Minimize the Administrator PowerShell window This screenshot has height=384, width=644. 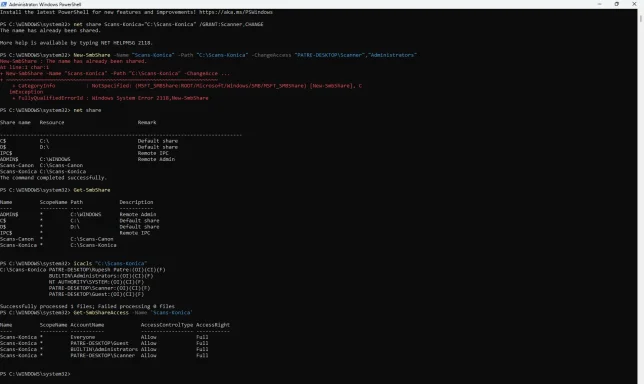[x=600, y=4]
